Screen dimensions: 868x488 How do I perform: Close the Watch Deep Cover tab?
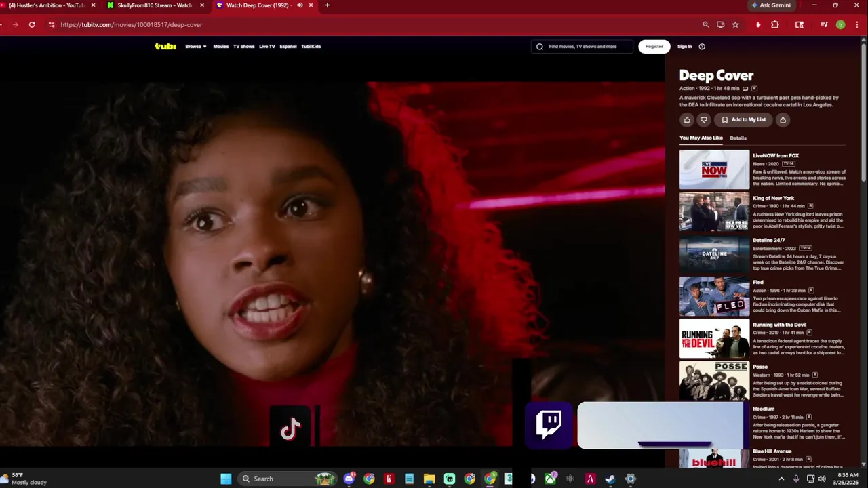311,5
